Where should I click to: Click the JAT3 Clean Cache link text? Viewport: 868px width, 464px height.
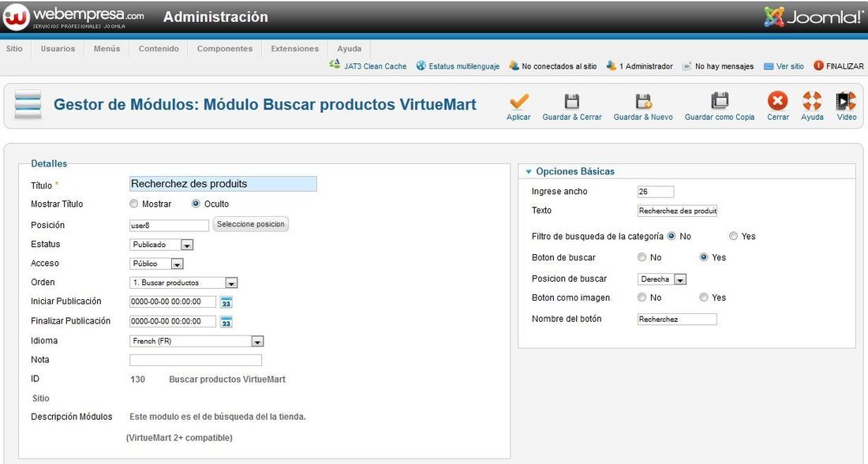[x=376, y=66]
